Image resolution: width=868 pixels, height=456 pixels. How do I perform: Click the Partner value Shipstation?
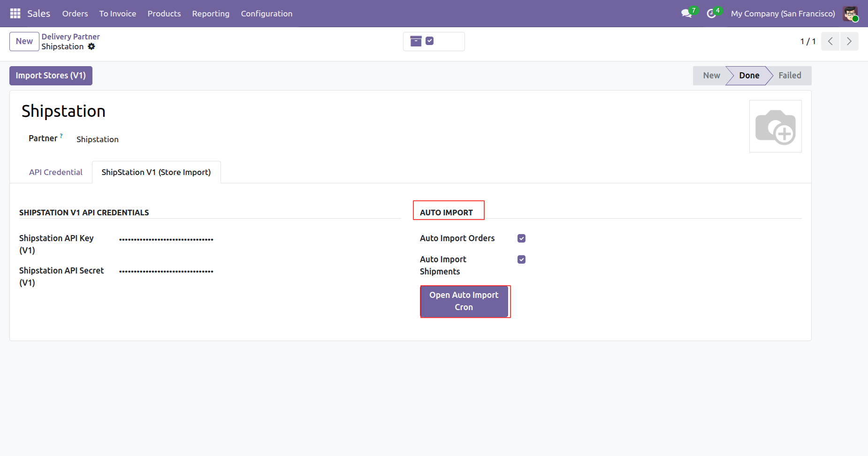coord(98,139)
